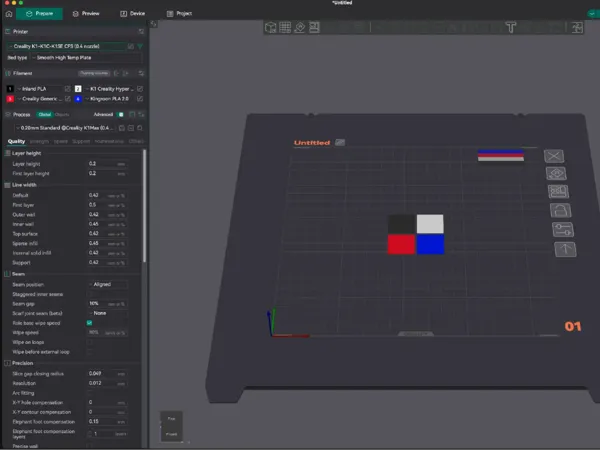Click the red filament 3 color swatch
The width and height of the screenshot is (600, 450).
click(10, 99)
